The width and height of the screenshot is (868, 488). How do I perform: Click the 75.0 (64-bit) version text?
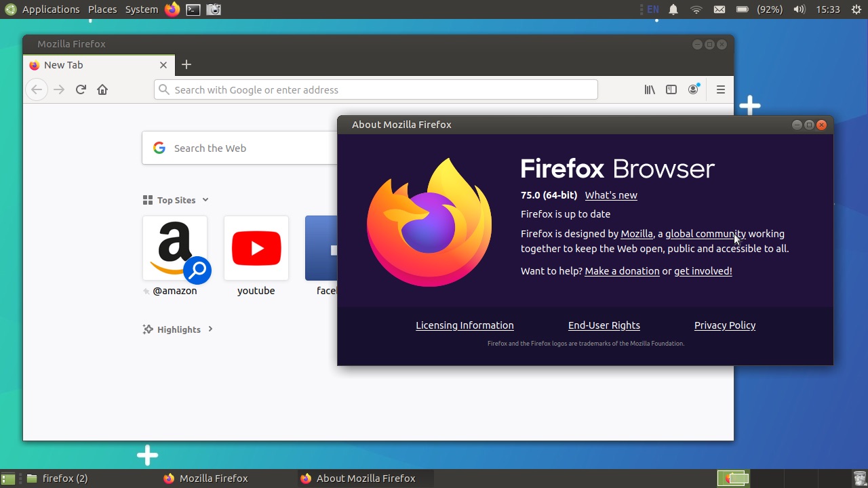pos(549,195)
